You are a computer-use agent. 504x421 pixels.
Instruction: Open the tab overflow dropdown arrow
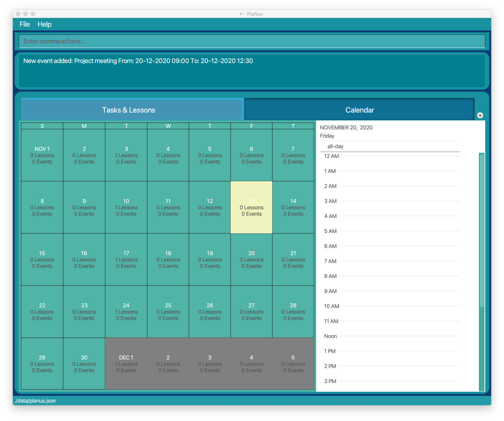[x=480, y=115]
